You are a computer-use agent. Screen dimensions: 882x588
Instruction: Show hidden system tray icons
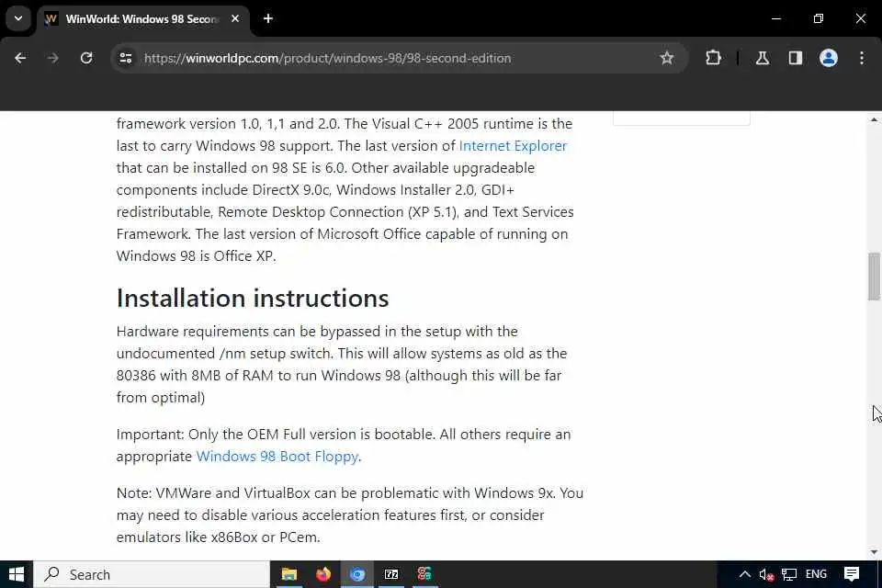coord(744,574)
